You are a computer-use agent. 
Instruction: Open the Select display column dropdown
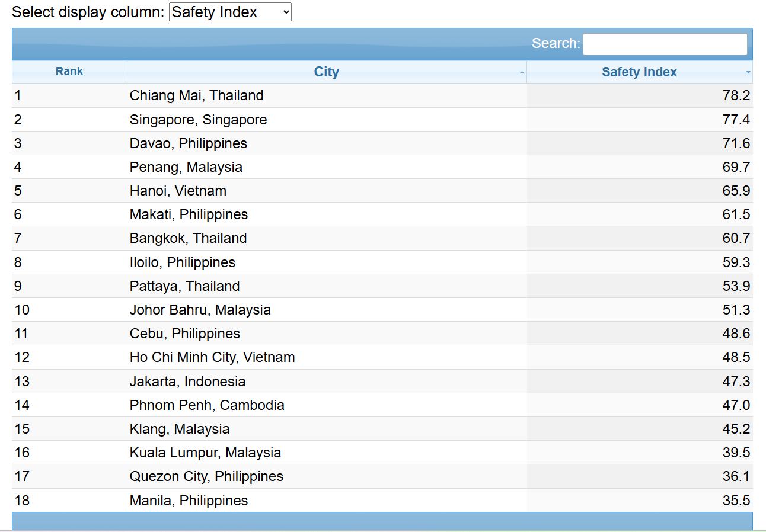click(230, 12)
